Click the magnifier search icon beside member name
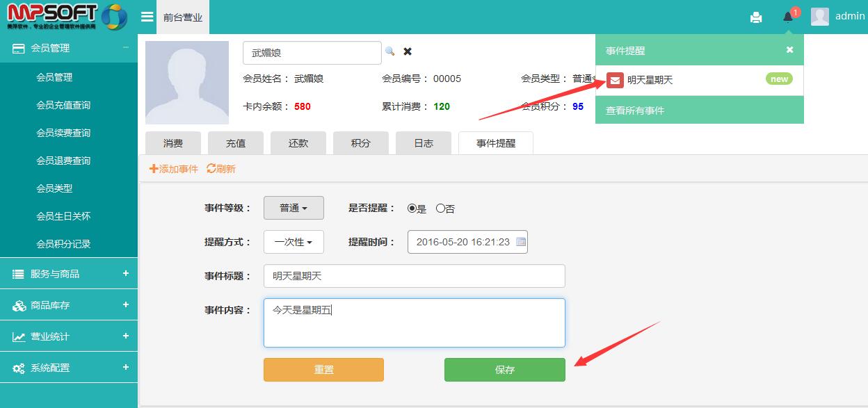Screen dimensions: 868x408 tap(390, 51)
